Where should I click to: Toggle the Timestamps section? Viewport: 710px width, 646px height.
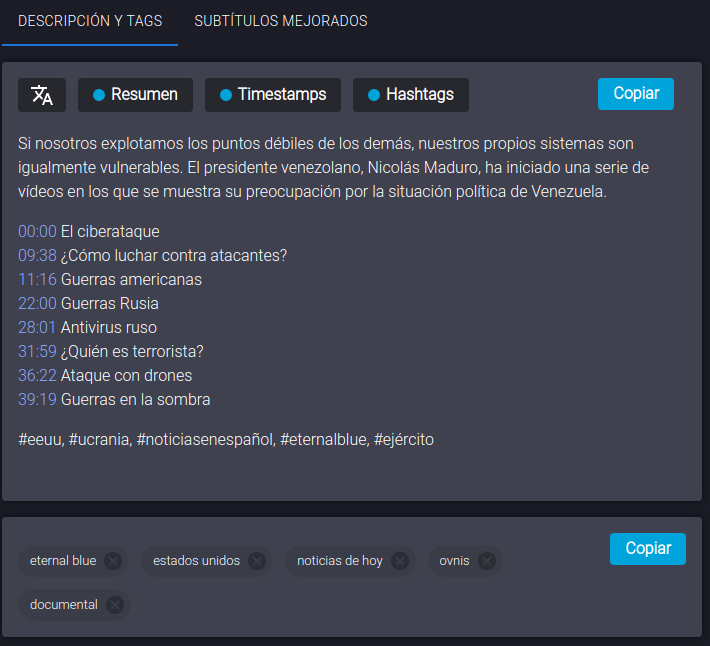click(273, 95)
